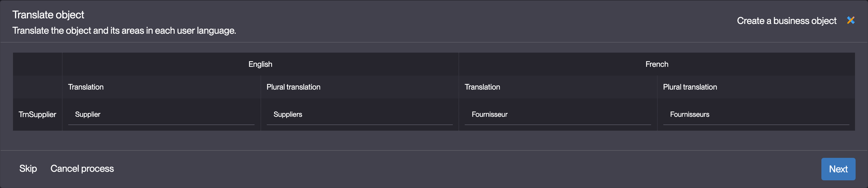Screen dimensions: 868x188
Task: Focus the English Translation field containing Supplier
Action: tap(161, 114)
